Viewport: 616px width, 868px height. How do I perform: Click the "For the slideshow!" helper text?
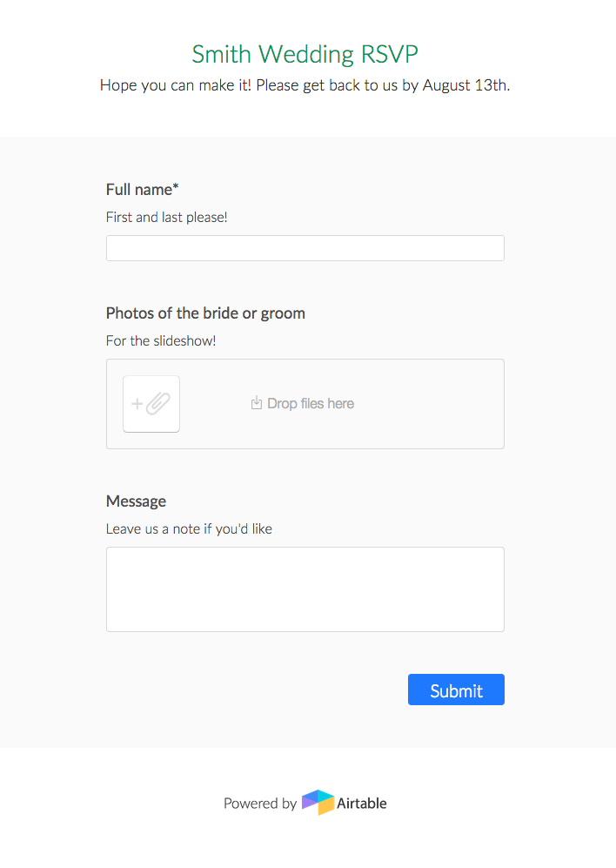[x=161, y=340]
